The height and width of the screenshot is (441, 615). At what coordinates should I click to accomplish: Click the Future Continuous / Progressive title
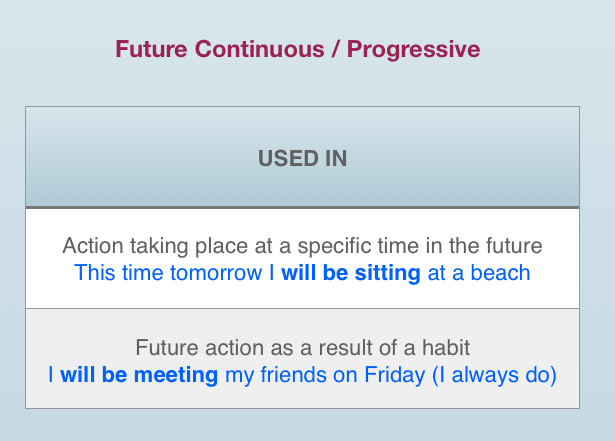coord(298,49)
